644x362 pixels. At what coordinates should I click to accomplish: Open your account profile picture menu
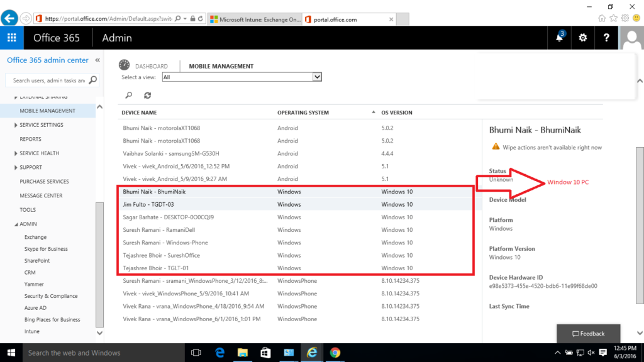[x=631, y=38]
